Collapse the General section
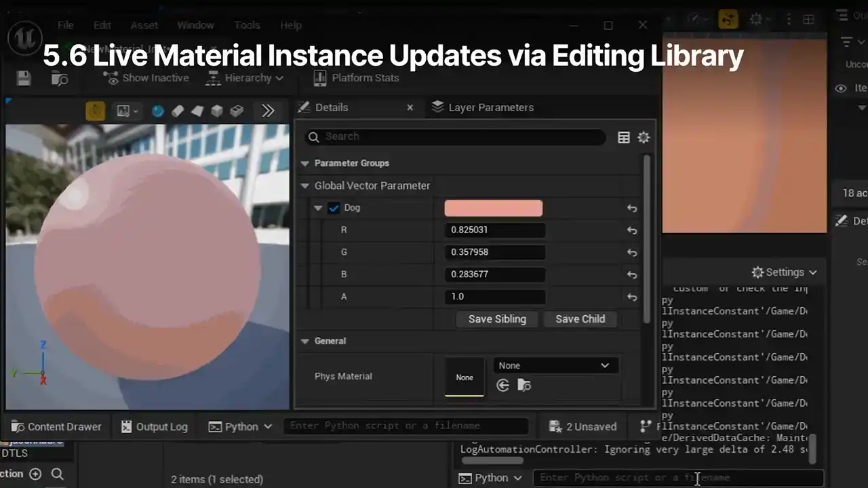This screenshot has height=488, width=868. (x=305, y=342)
